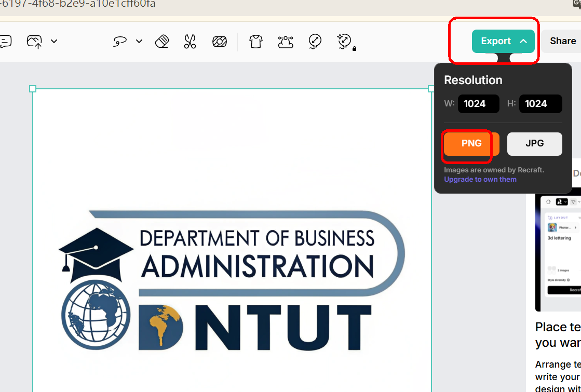Click the Resolution heading text

click(x=473, y=80)
